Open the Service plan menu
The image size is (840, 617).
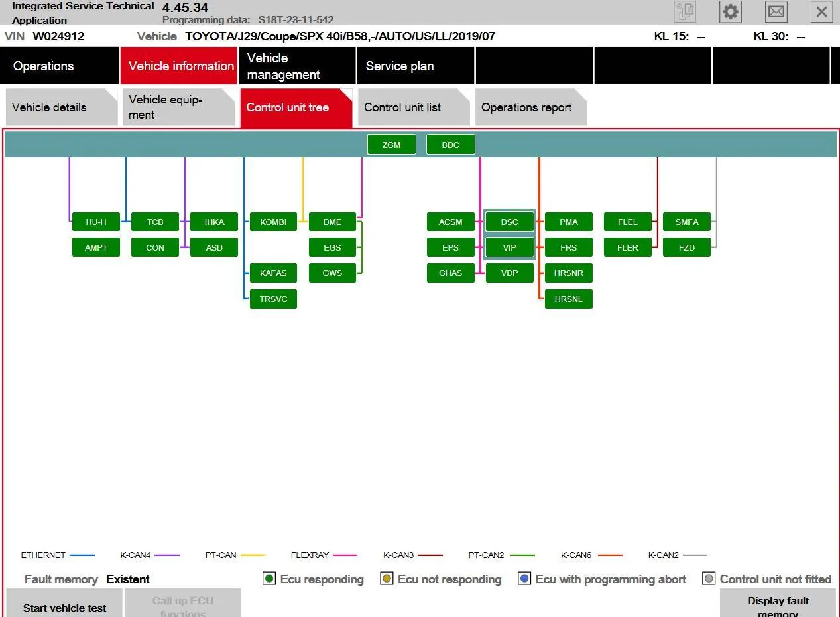415,66
